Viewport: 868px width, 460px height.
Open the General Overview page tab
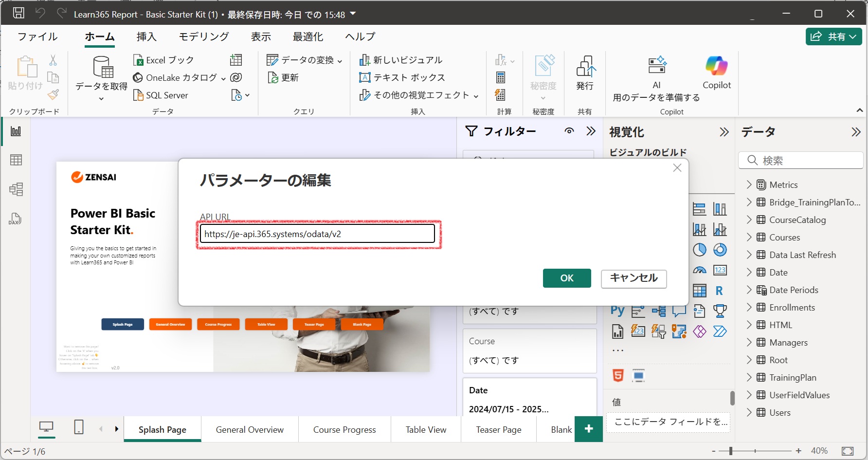point(250,429)
